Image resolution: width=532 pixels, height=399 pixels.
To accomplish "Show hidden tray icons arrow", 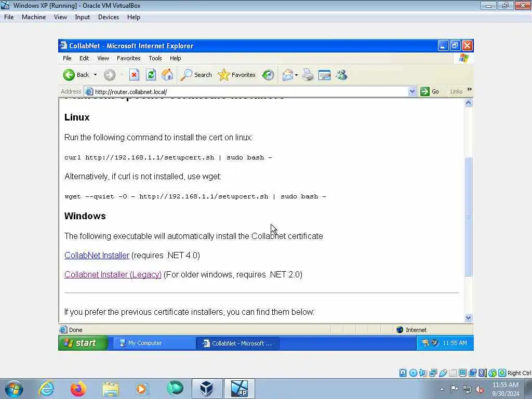I will [442, 389].
